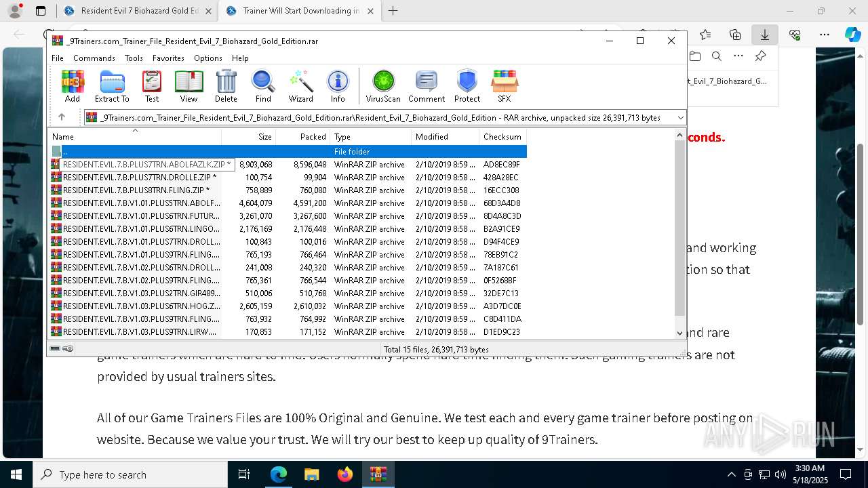Sort by Type column header
This screenshot has width=868, height=488.
click(x=370, y=136)
